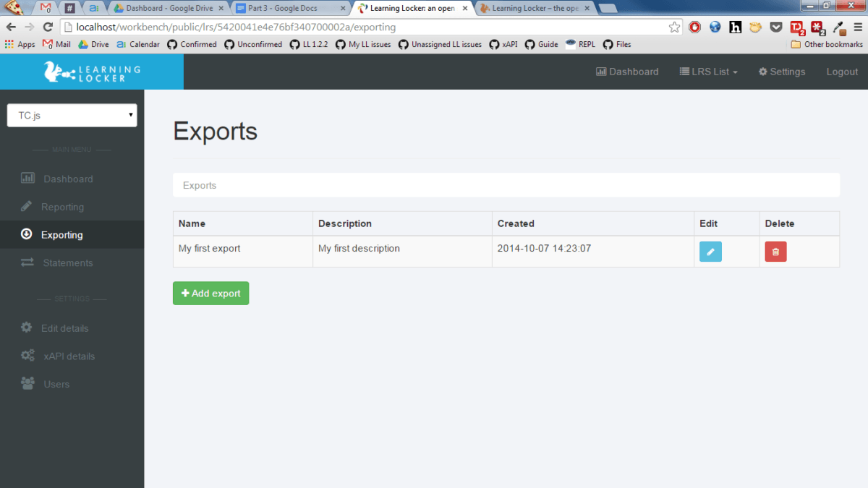Click Logout in the top navigation
The height and width of the screenshot is (488, 868).
pos(841,72)
